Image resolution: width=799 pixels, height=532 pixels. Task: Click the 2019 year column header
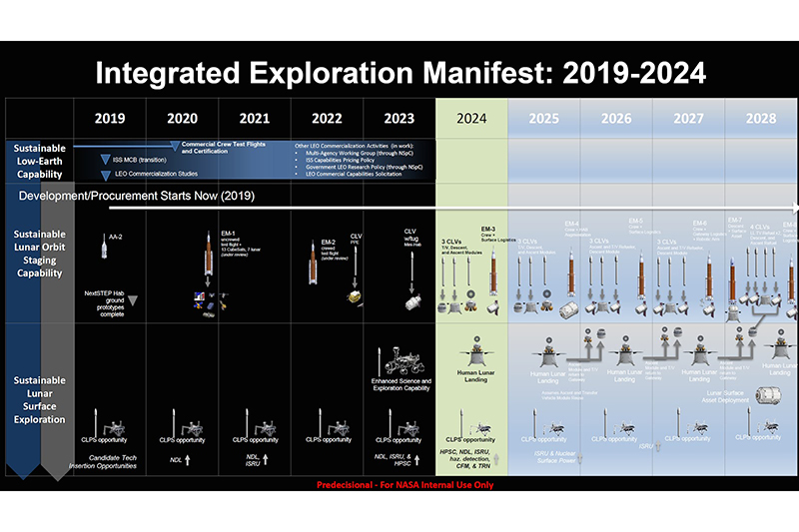point(110,118)
